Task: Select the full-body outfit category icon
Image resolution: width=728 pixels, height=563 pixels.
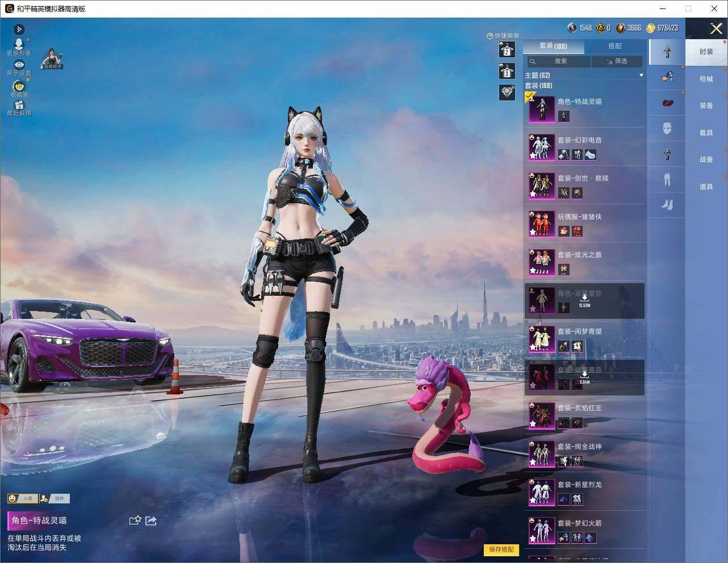Action: (667, 51)
